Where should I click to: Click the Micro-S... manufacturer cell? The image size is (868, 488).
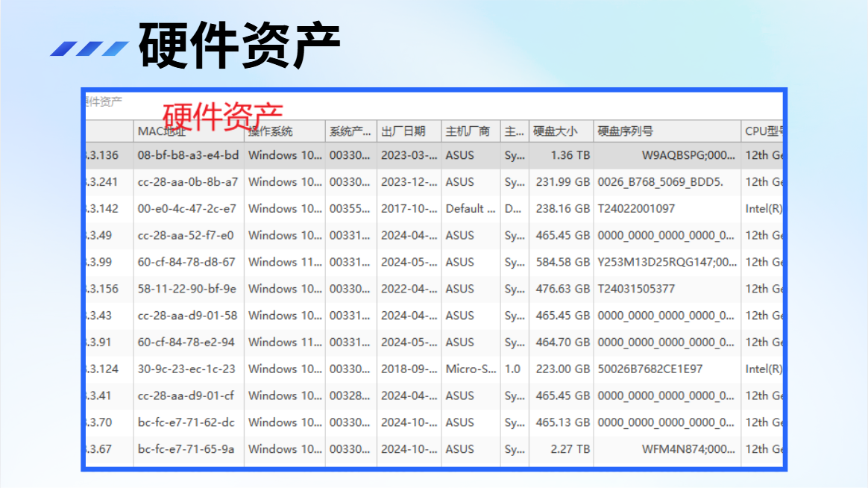471,369
